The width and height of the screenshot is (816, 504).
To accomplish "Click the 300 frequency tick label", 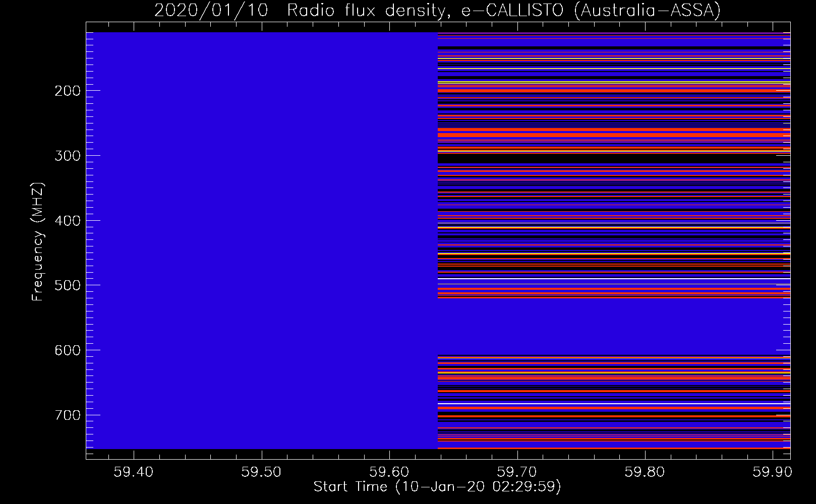I will [67, 156].
